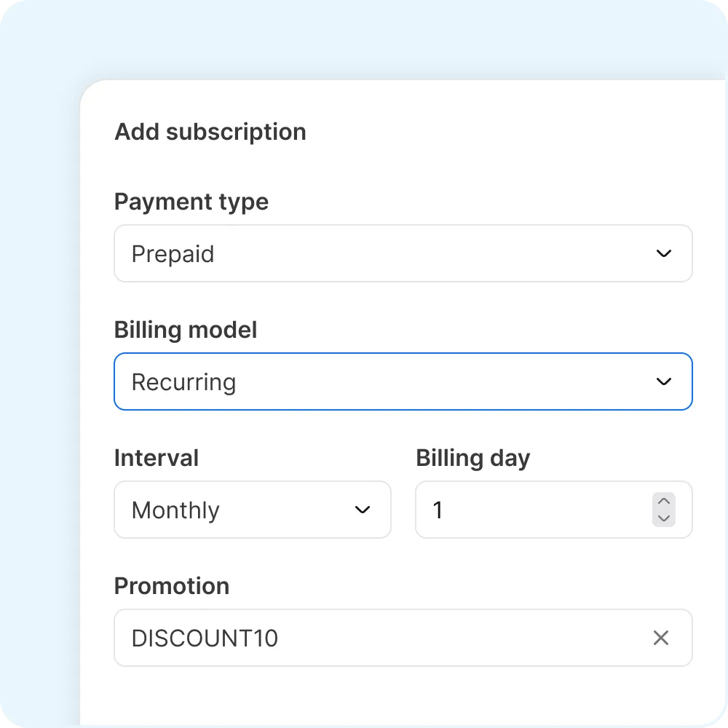Click the Payment type label
The width and height of the screenshot is (728, 728).
(x=191, y=202)
